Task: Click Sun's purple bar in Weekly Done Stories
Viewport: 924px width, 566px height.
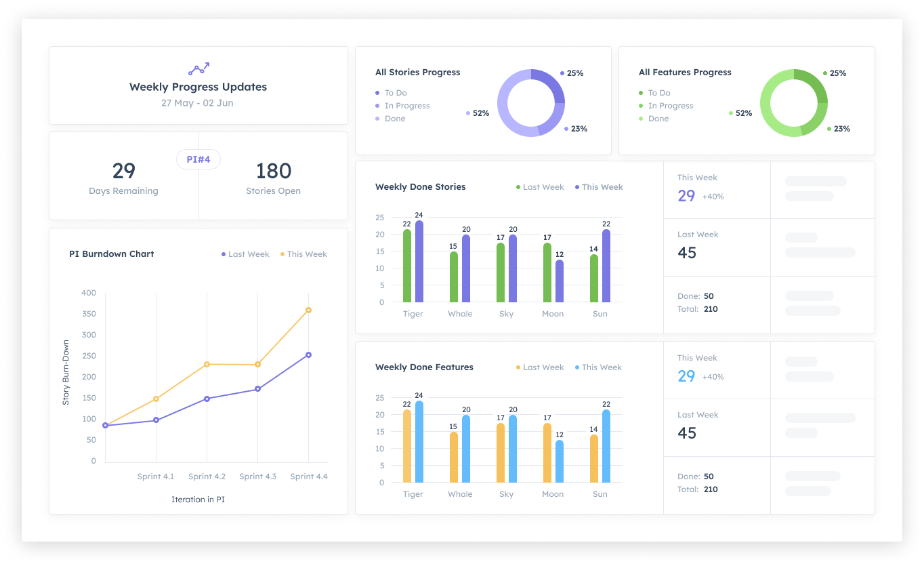Action: [606, 266]
